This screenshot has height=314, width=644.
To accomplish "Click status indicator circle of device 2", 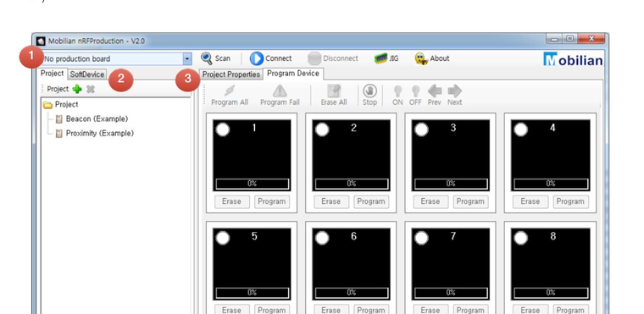I will pos(322,129).
